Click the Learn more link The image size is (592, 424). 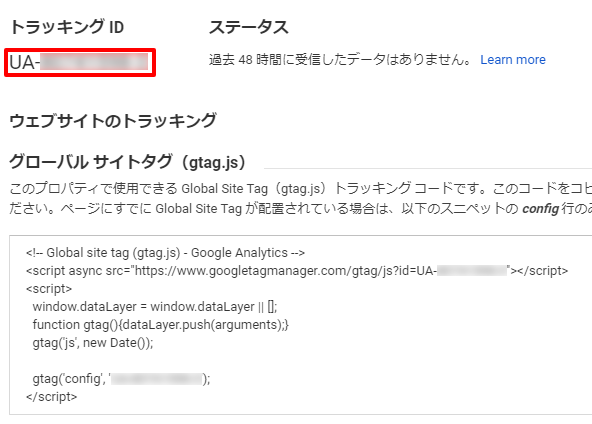pos(513,60)
